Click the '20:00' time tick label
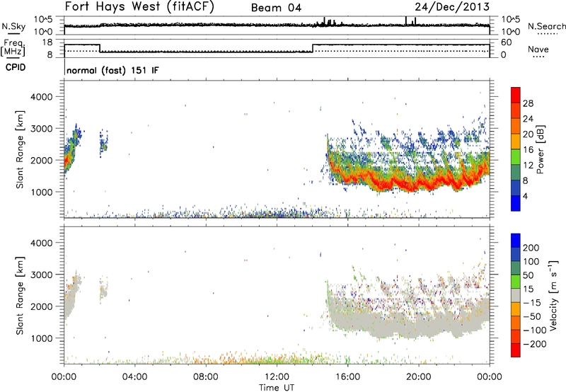This screenshot has width=566, height=392. (x=419, y=377)
